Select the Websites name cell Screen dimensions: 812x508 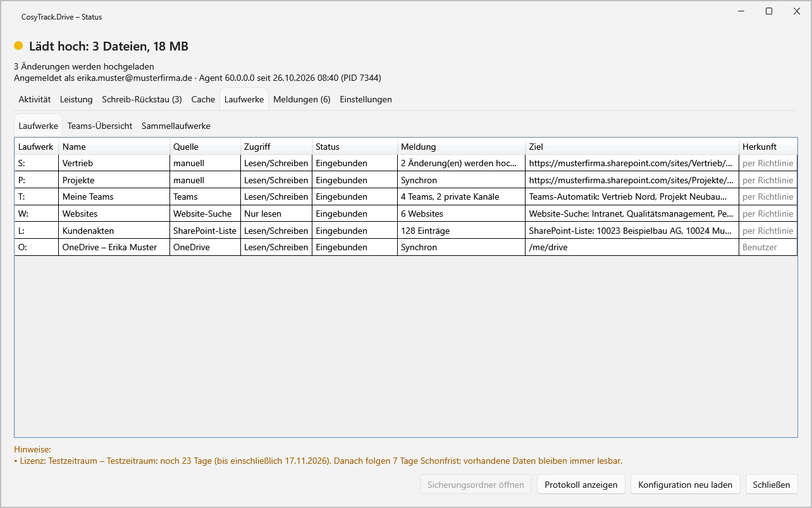tap(114, 214)
